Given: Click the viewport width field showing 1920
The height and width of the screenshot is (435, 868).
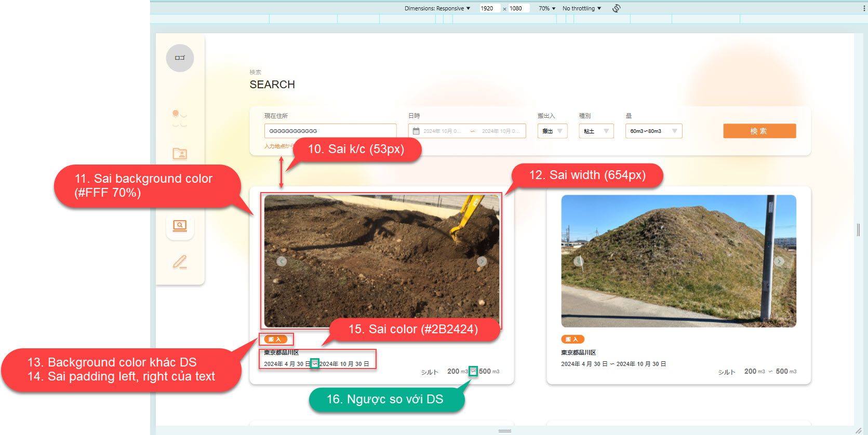Looking at the screenshot, I should click(488, 8).
